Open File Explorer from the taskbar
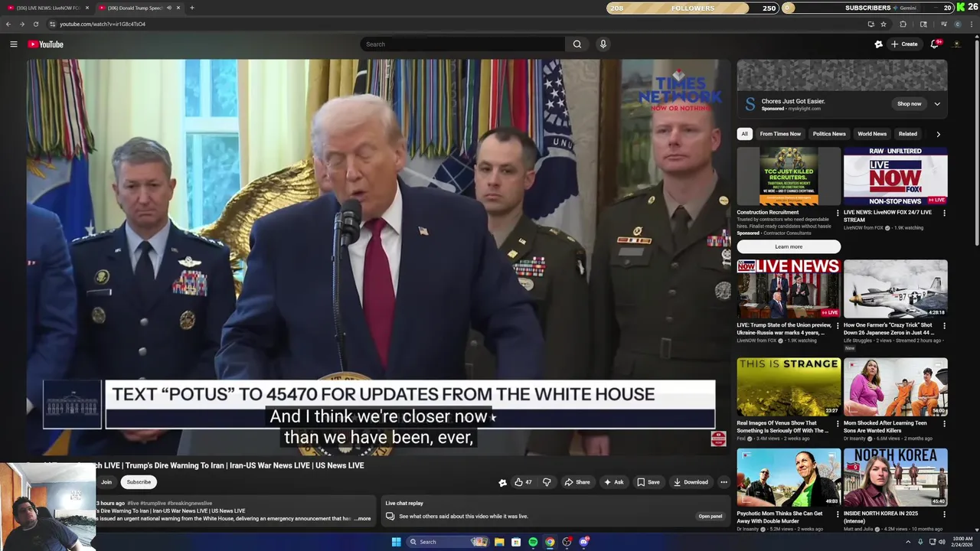Screen dimensions: 980x551 498,542
